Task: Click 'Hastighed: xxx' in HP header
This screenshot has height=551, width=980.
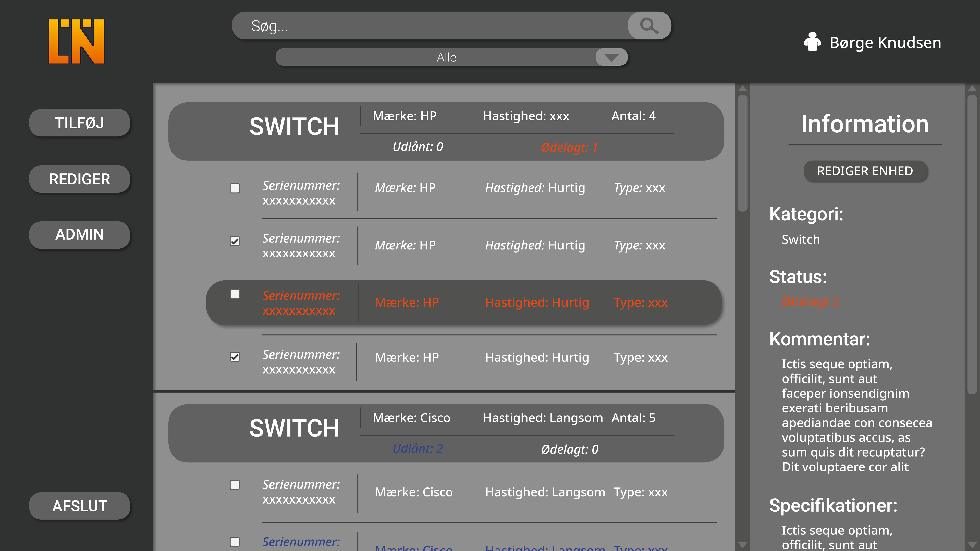Action: coord(526,116)
